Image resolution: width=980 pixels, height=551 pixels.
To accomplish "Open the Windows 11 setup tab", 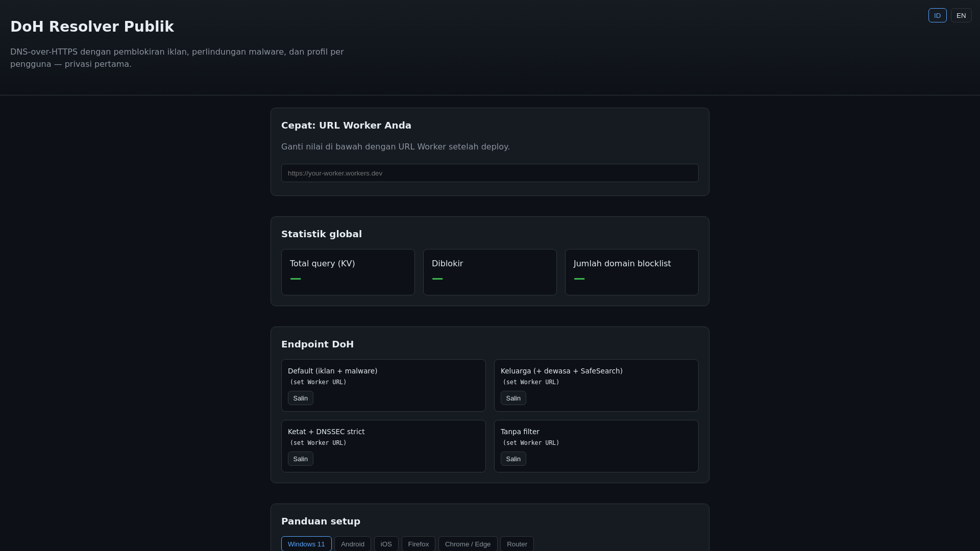I will (306, 544).
